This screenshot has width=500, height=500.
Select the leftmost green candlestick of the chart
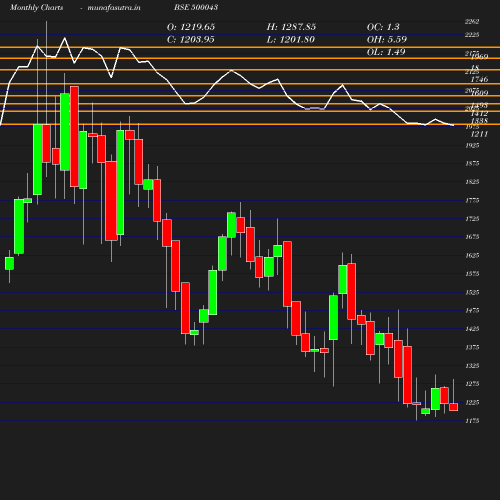tap(9, 263)
